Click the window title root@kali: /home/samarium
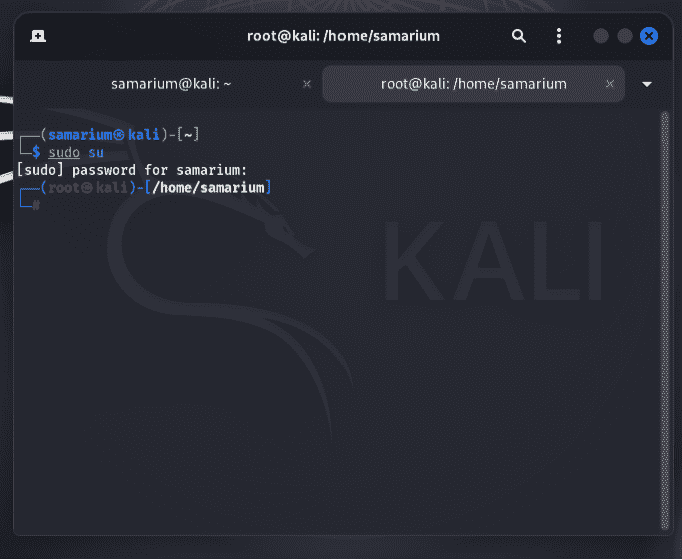This screenshot has height=560, width=682. 343,36
